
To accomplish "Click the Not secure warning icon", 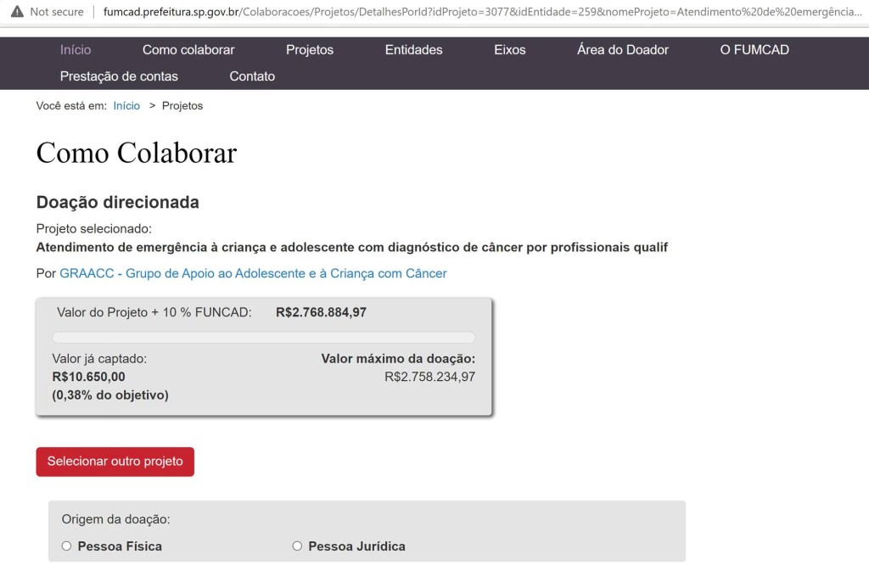I will point(17,12).
